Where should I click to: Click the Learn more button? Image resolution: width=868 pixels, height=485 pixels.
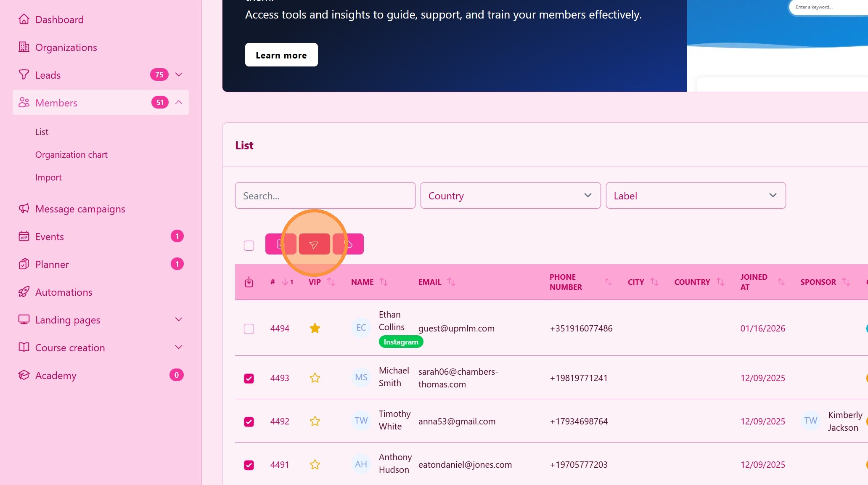point(281,55)
